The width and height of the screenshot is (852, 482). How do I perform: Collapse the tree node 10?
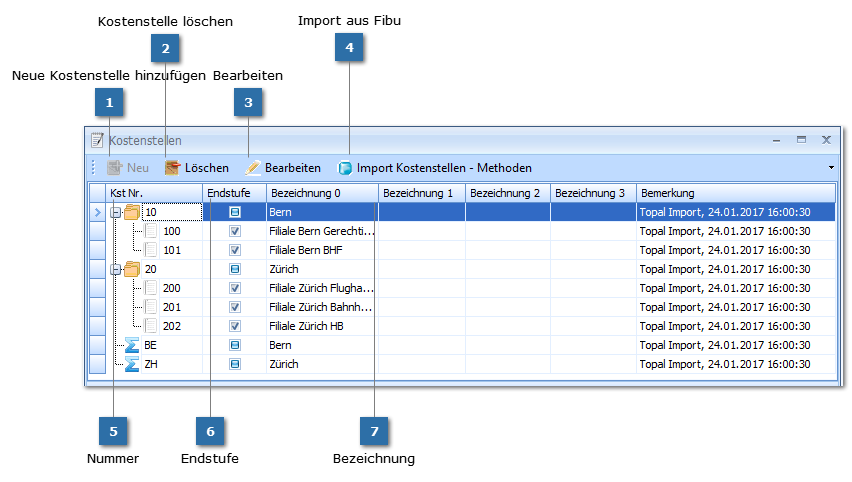point(115,212)
